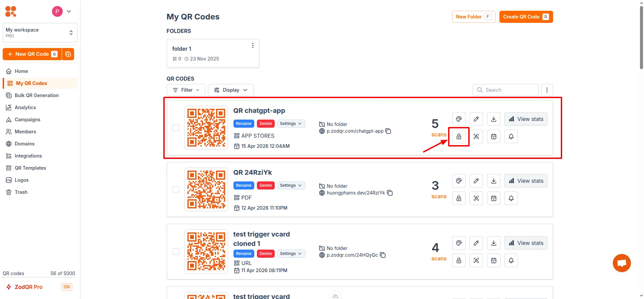Download the test trigger vcard cloned 1 code
The image size is (644, 299).
[494, 243]
